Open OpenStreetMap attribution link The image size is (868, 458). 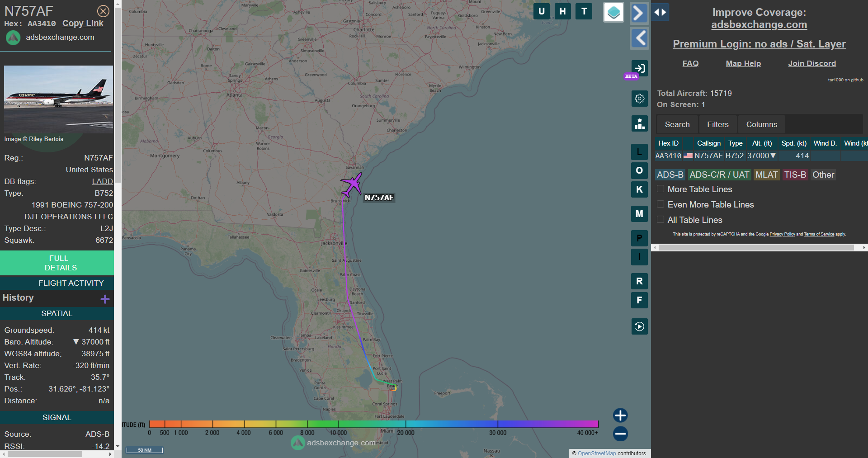click(597, 453)
